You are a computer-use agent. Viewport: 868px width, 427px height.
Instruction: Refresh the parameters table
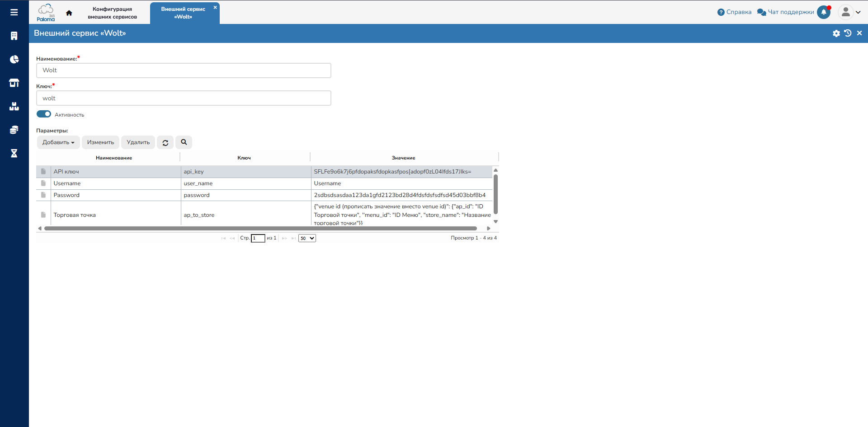click(165, 142)
